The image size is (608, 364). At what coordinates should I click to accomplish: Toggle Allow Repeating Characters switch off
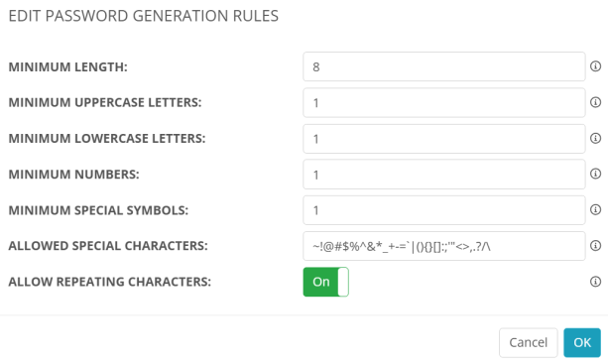[x=325, y=282]
